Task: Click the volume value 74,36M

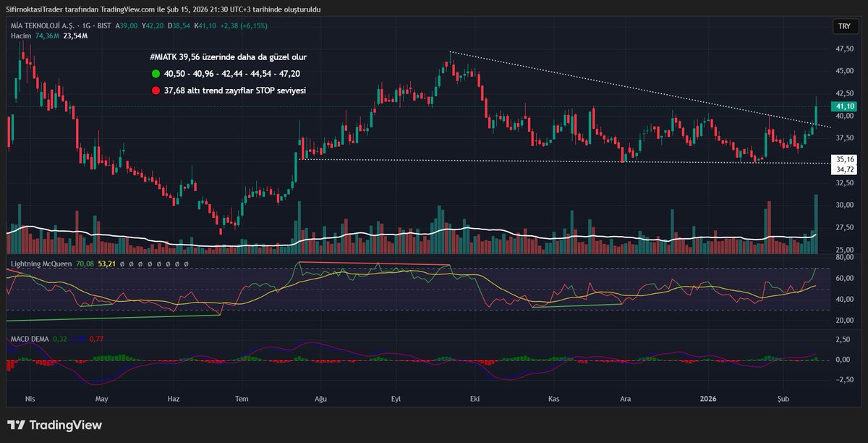Action: 48,35
